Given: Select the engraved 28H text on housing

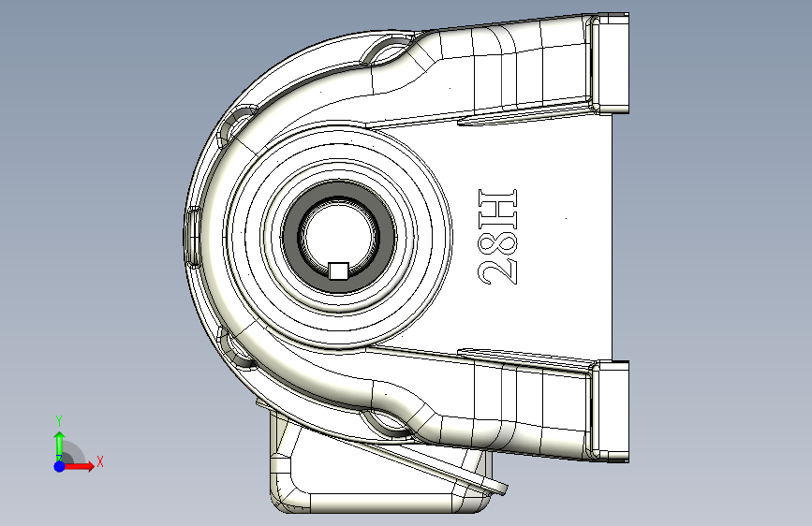Looking at the screenshot, I should tap(497, 237).
